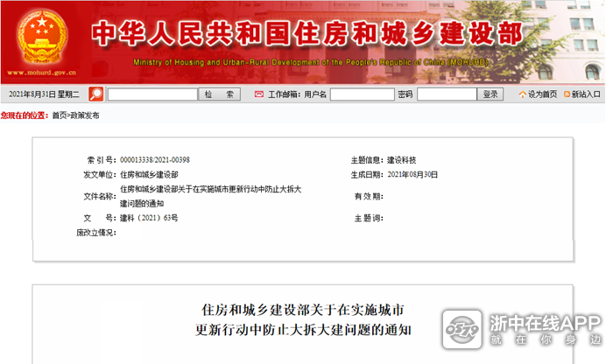The width and height of the screenshot is (613, 364).
Task: Click index number 000013338/2021-00398
Action: point(155,160)
